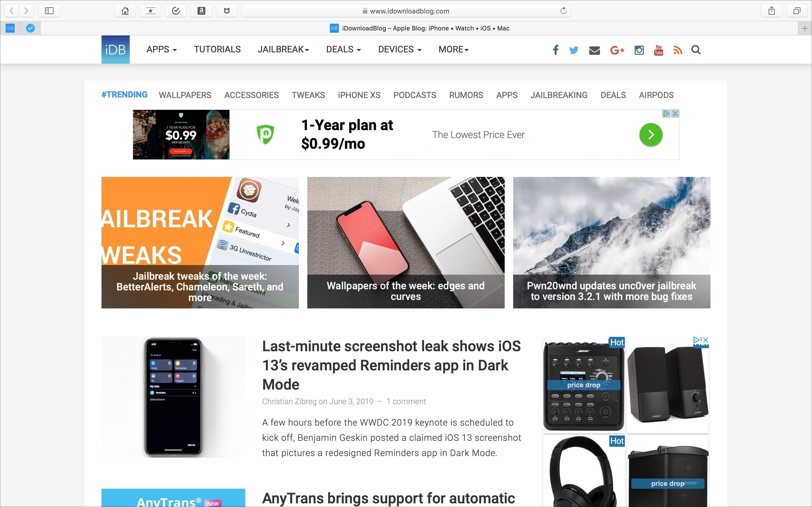Click the Instagram icon
The width and height of the screenshot is (812, 507).
(638, 50)
